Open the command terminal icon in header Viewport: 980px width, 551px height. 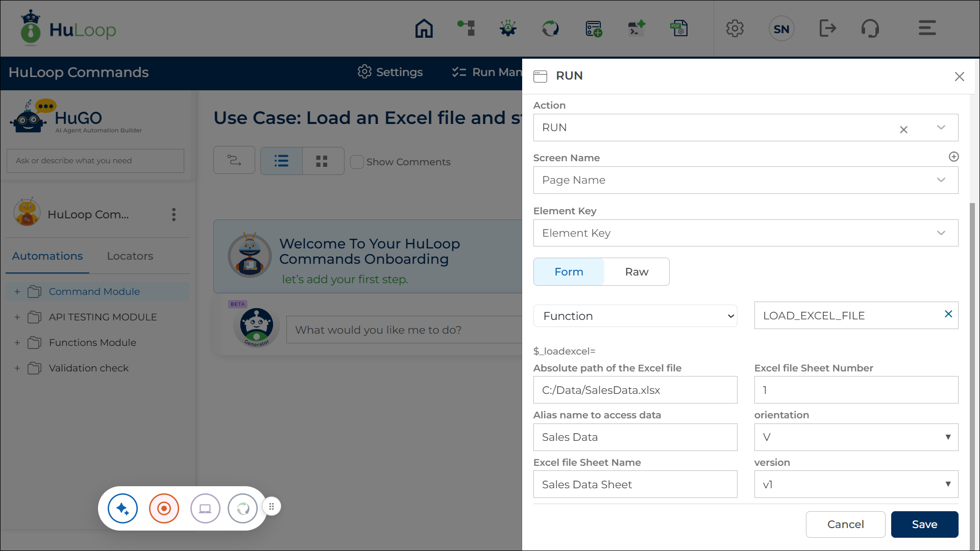pos(636,29)
